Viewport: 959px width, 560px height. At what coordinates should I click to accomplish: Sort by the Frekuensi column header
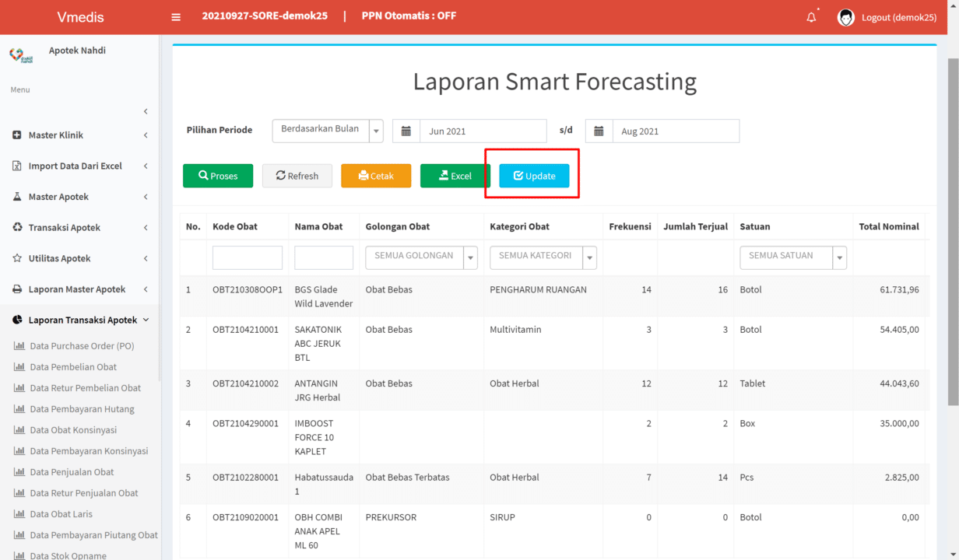pos(631,226)
